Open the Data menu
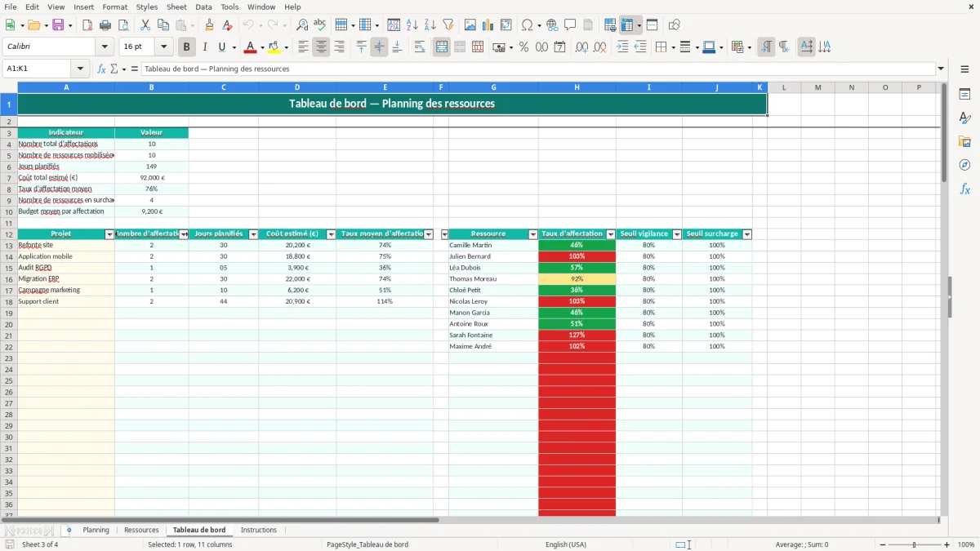Image resolution: width=980 pixels, height=551 pixels. tap(203, 7)
